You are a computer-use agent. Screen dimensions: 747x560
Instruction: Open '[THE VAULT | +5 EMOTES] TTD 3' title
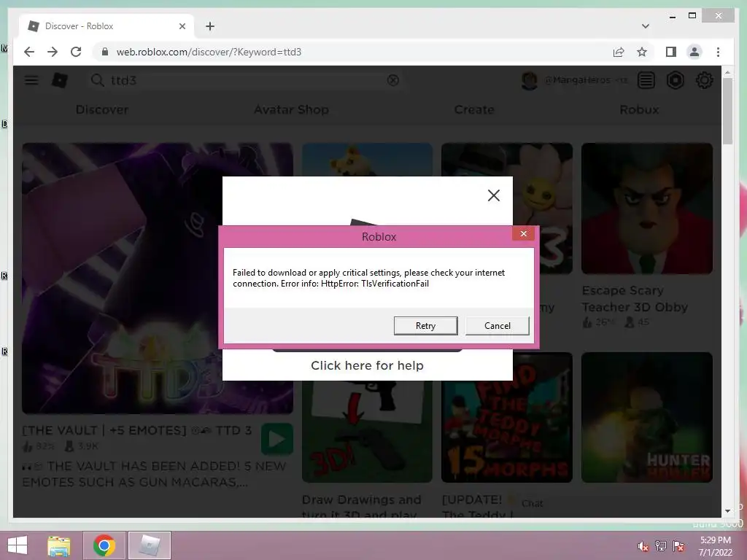(x=136, y=430)
